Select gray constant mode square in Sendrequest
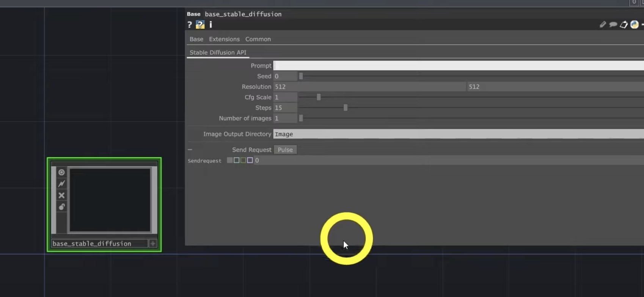644x297 pixels. pyautogui.click(x=229, y=160)
